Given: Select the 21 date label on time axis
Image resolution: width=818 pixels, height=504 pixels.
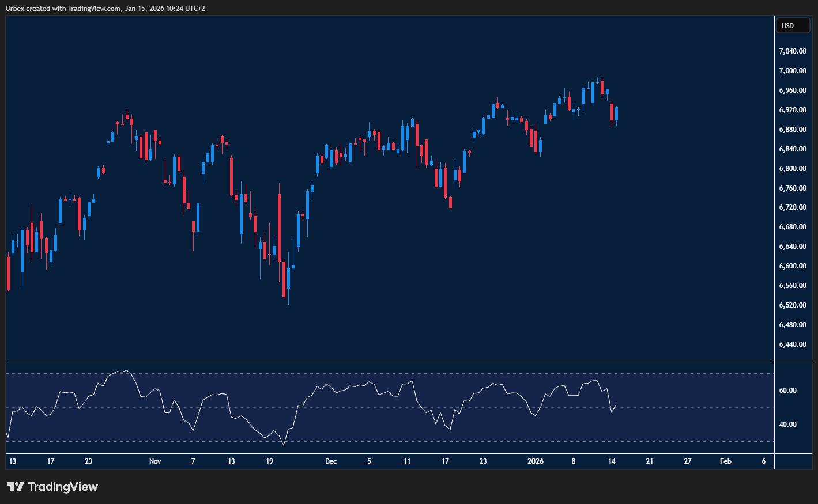Looking at the screenshot, I should (650, 461).
